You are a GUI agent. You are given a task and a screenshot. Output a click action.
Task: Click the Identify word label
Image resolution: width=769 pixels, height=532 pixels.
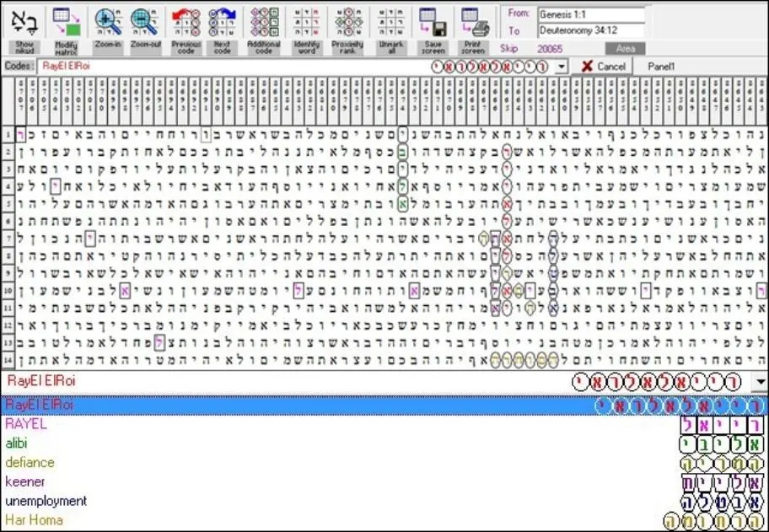pos(307,47)
